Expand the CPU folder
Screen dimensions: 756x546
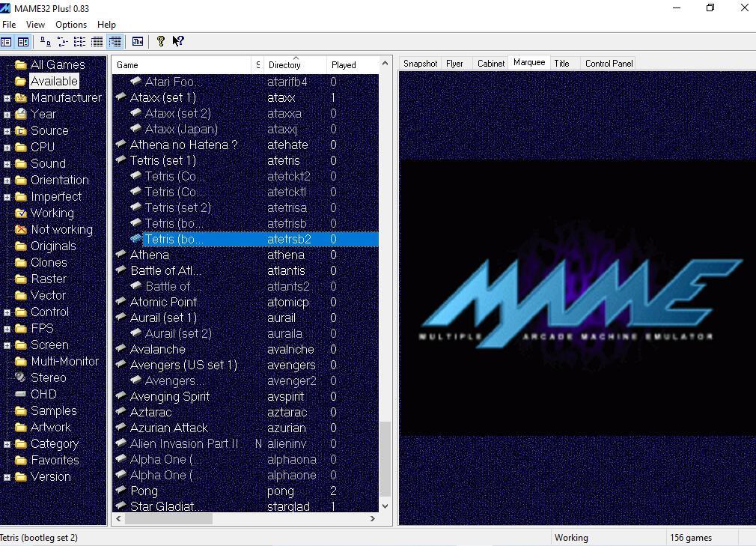pyautogui.click(x=7, y=148)
